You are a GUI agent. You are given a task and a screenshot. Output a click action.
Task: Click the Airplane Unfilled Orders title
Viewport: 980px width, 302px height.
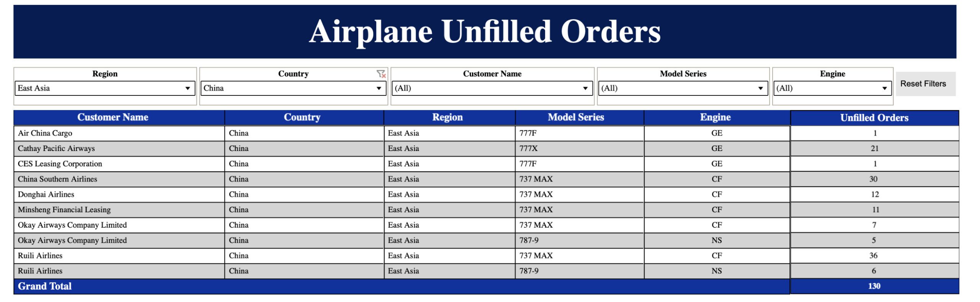coord(485,31)
